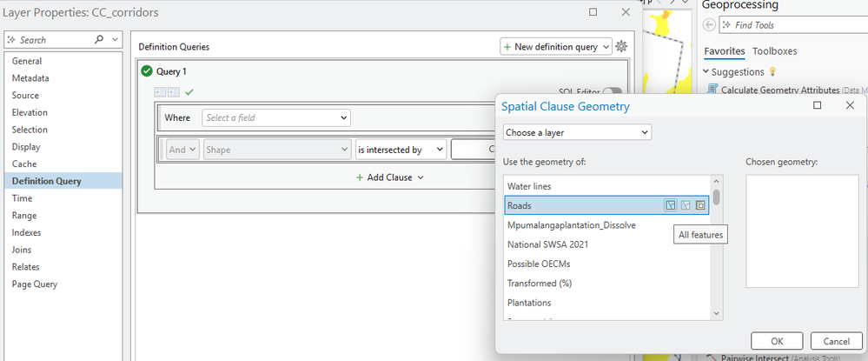Close the Spatial Clause Geometry dialog
Screen dimensions: 868x361
pos(851,105)
